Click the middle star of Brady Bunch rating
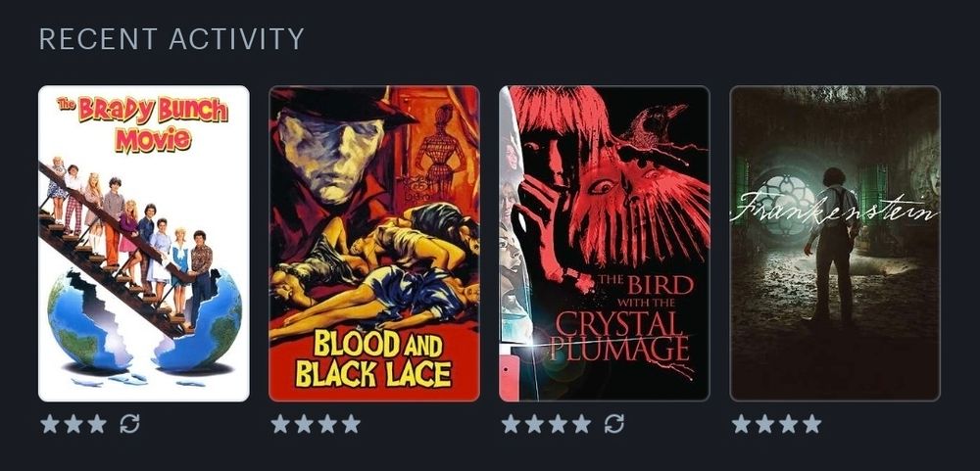This screenshot has width=980, height=471. pyautogui.click(x=73, y=424)
